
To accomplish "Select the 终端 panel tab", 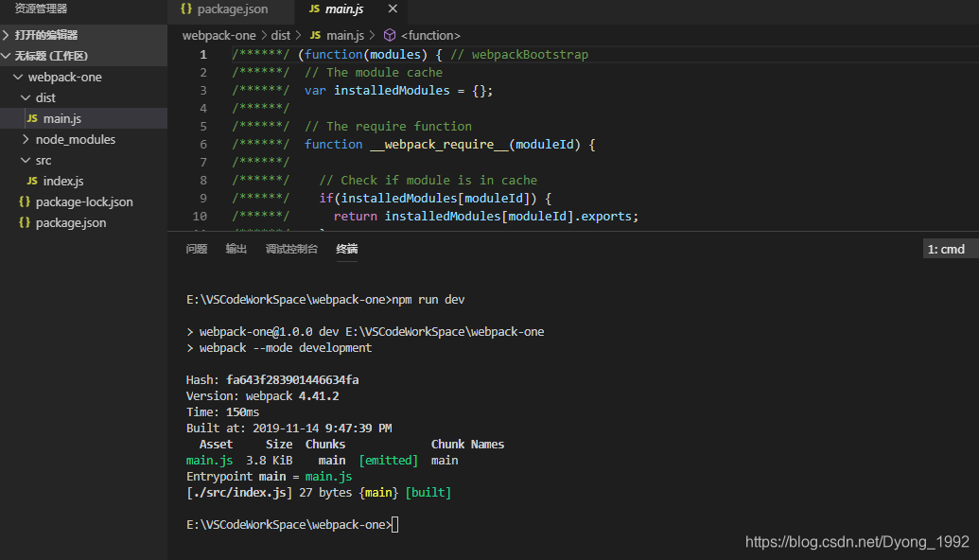I will point(347,249).
